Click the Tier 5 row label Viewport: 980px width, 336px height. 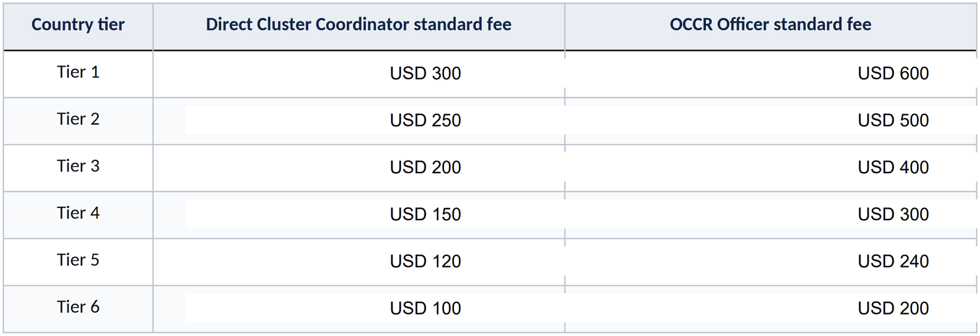(78, 260)
